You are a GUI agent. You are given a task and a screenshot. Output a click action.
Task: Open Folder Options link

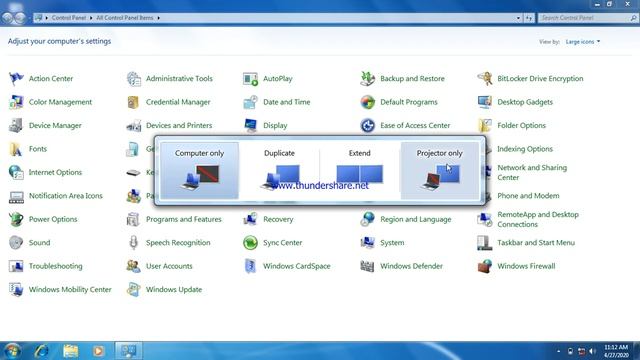coord(521,125)
